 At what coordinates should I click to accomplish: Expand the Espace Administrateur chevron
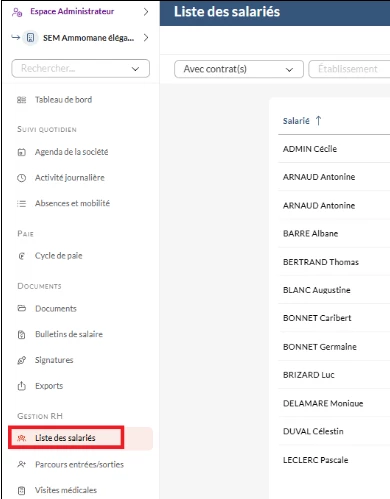(146, 12)
